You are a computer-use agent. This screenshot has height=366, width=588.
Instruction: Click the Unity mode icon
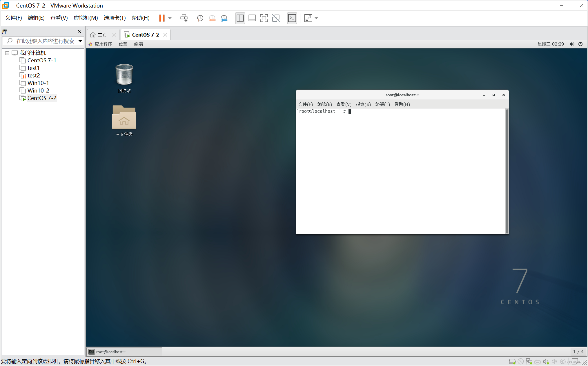(276, 18)
